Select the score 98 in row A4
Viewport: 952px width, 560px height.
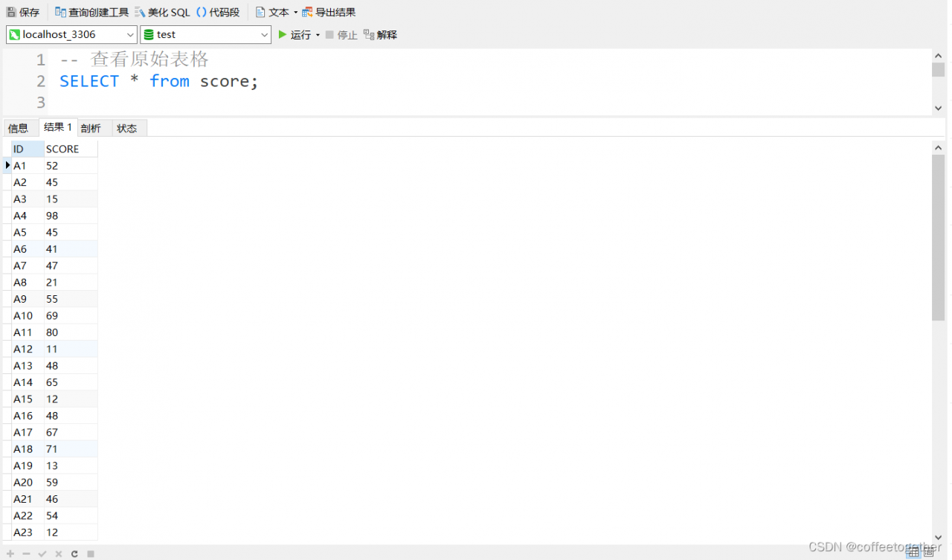(x=71, y=216)
